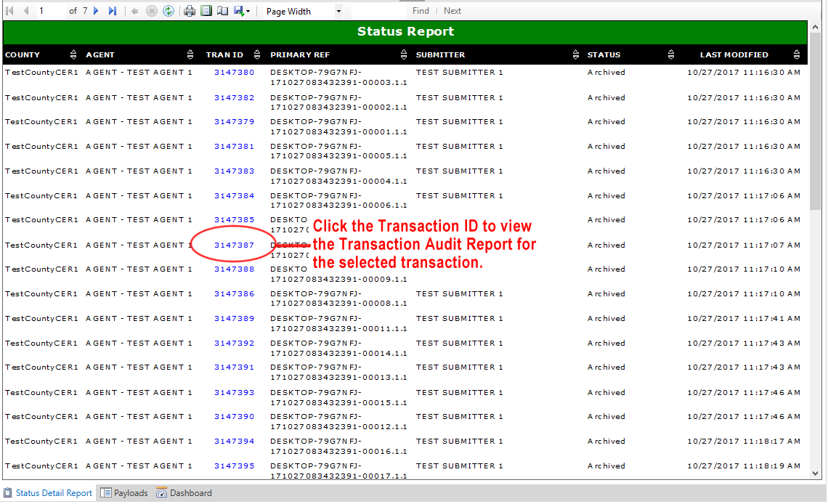Click the current page number field
The height and width of the screenshot is (504, 828).
coord(51,11)
